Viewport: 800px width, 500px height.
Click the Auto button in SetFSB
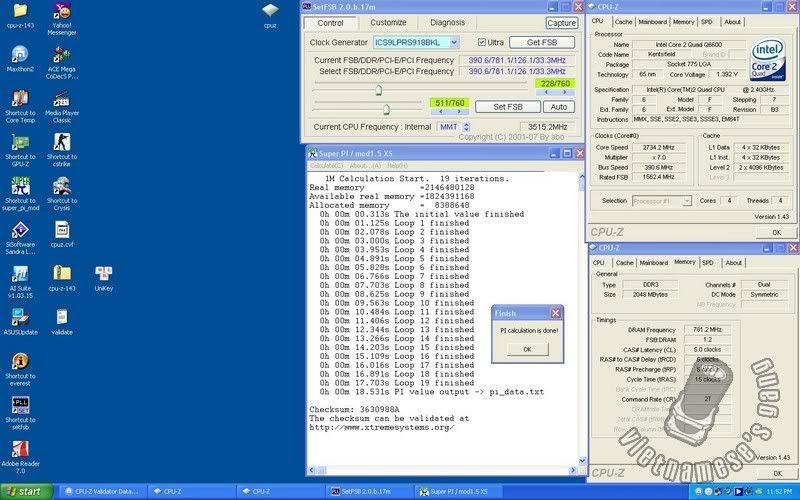[559, 107]
